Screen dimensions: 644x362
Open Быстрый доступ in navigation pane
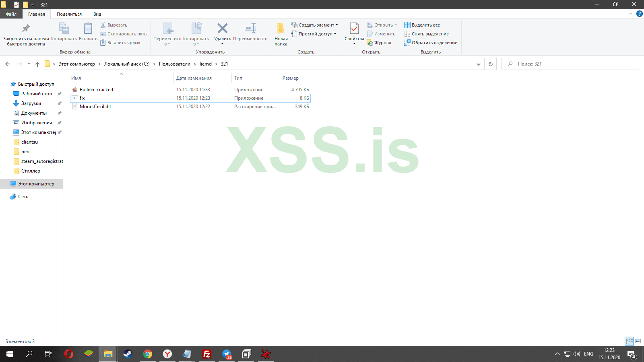36,84
